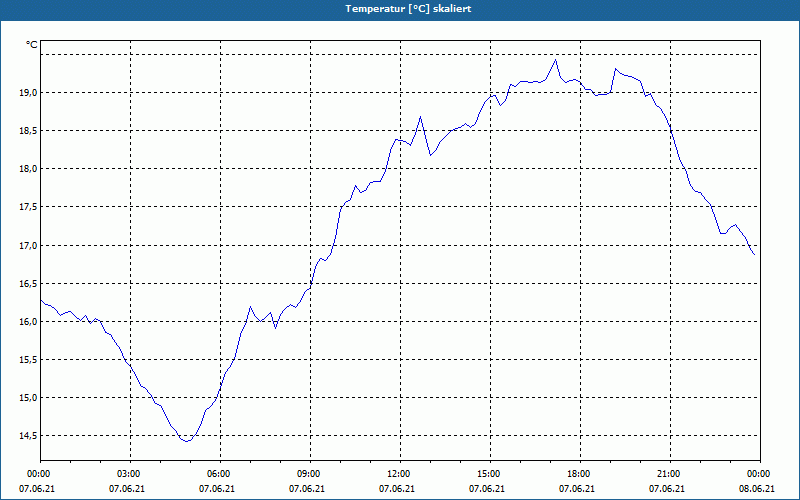Image resolution: width=800 pixels, height=500 pixels.
Task: Click the 03:00 time axis label
Action: coord(130,474)
